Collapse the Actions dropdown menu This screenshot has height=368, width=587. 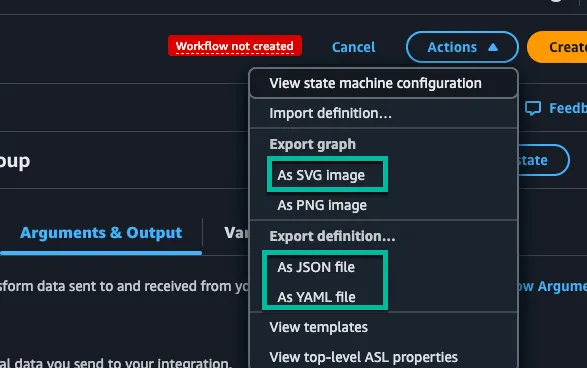pos(462,47)
